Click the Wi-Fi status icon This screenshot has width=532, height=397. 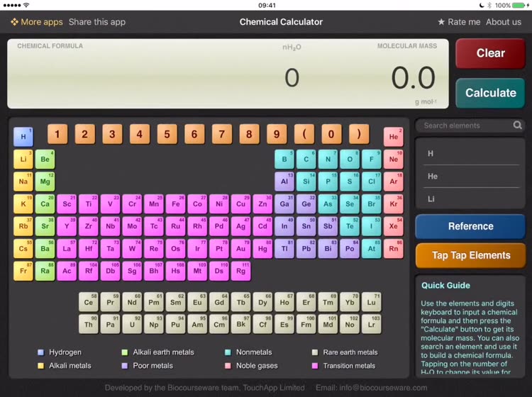pos(26,5)
